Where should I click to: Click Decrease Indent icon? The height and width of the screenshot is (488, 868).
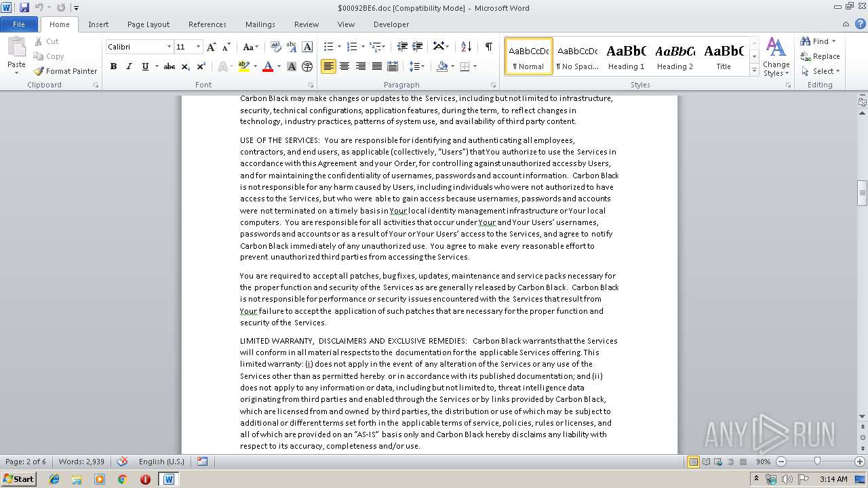pyautogui.click(x=402, y=47)
